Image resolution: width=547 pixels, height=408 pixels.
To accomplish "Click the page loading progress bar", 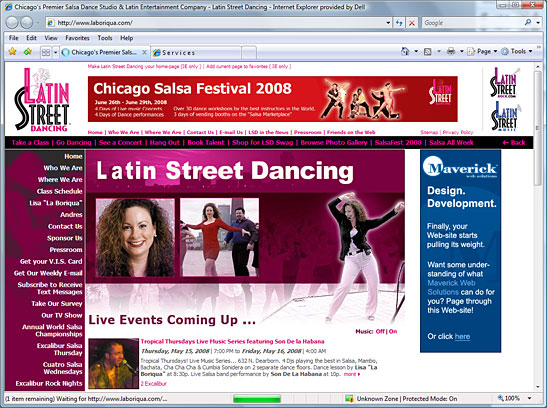I will coord(257,398).
